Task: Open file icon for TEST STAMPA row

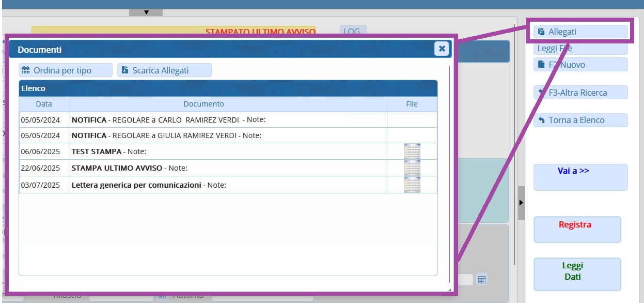Action: pyautogui.click(x=412, y=151)
